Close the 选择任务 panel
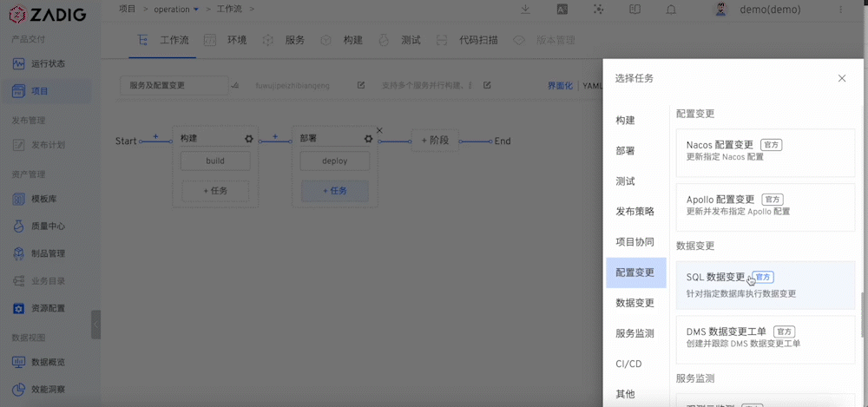The width and height of the screenshot is (868, 407). [x=842, y=78]
